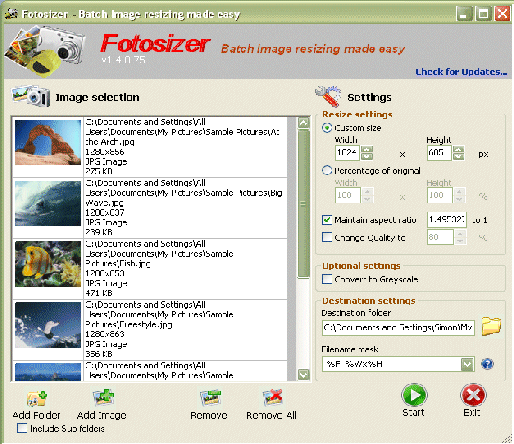
Task: Click the Destination Folder path field
Action: [x=398, y=328]
